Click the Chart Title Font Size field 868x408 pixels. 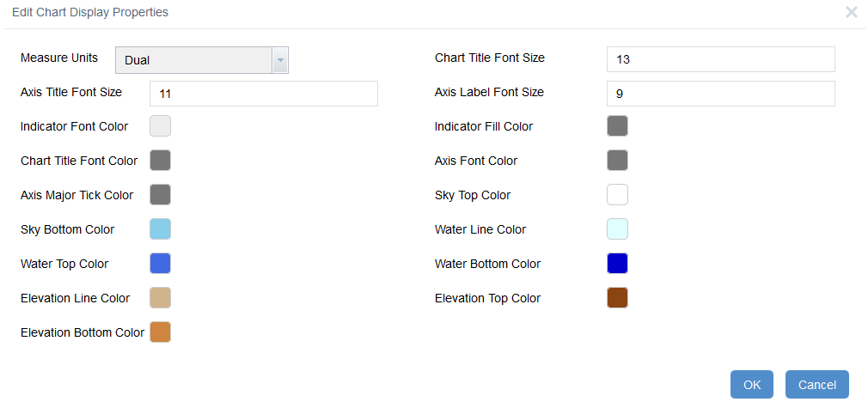click(720, 59)
